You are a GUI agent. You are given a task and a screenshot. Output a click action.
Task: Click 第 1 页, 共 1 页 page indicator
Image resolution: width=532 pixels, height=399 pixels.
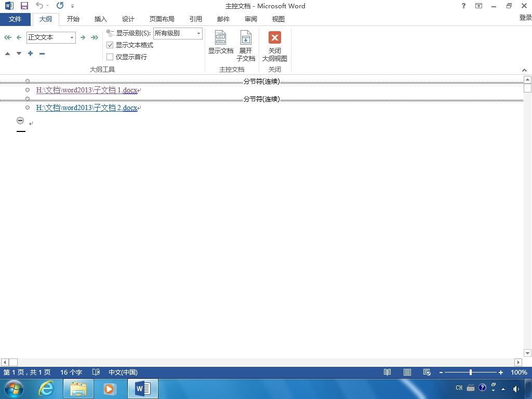(x=27, y=372)
